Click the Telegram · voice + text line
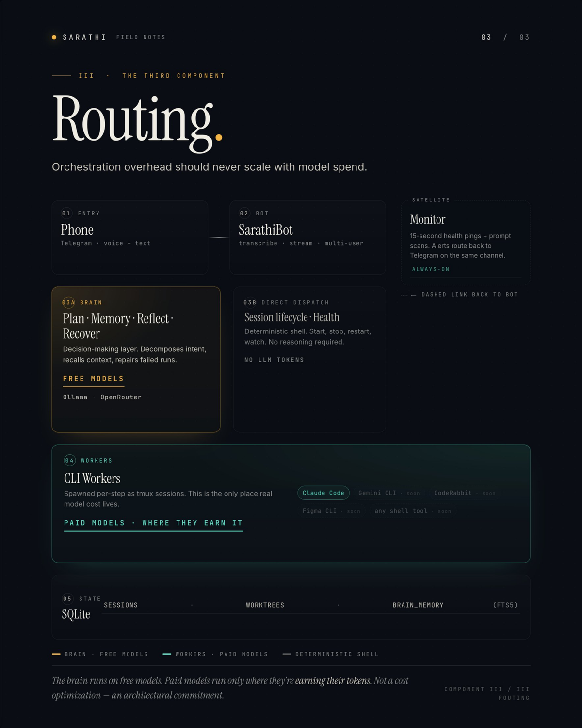Viewport: 582px width, 728px height. click(106, 243)
